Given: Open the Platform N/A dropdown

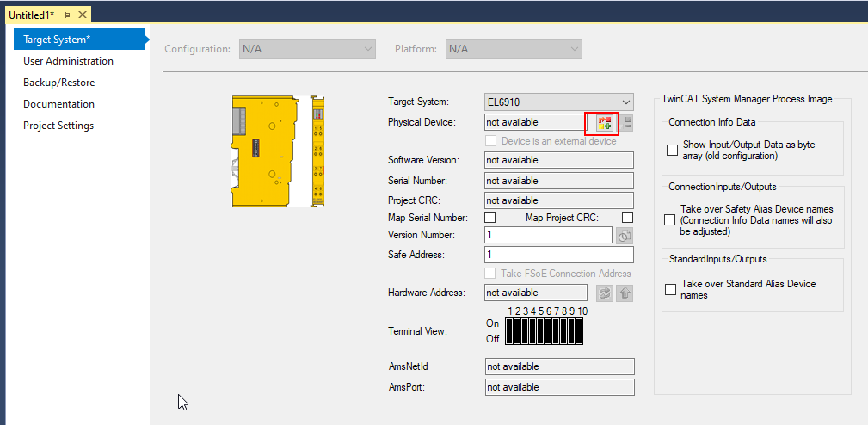Looking at the screenshot, I should tap(514, 49).
